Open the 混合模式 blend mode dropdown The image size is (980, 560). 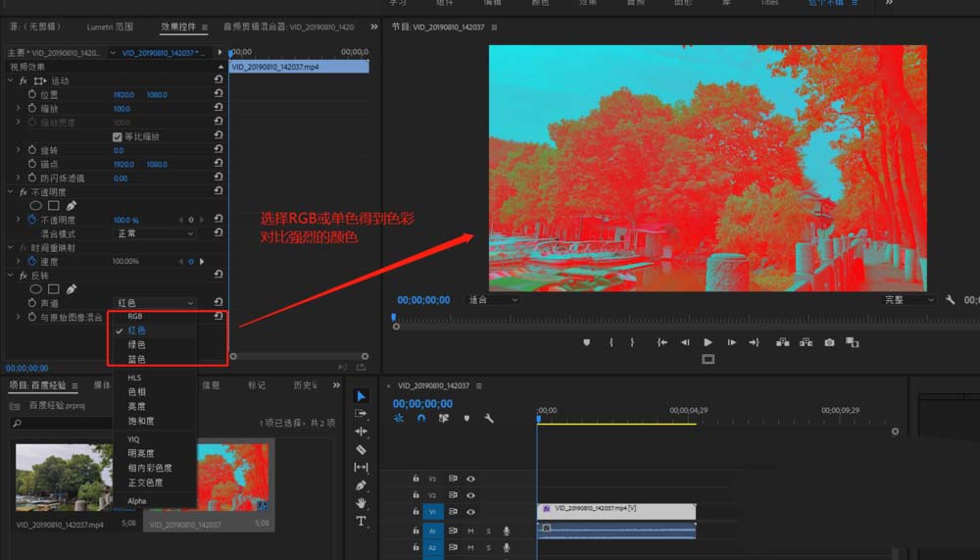(156, 233)
